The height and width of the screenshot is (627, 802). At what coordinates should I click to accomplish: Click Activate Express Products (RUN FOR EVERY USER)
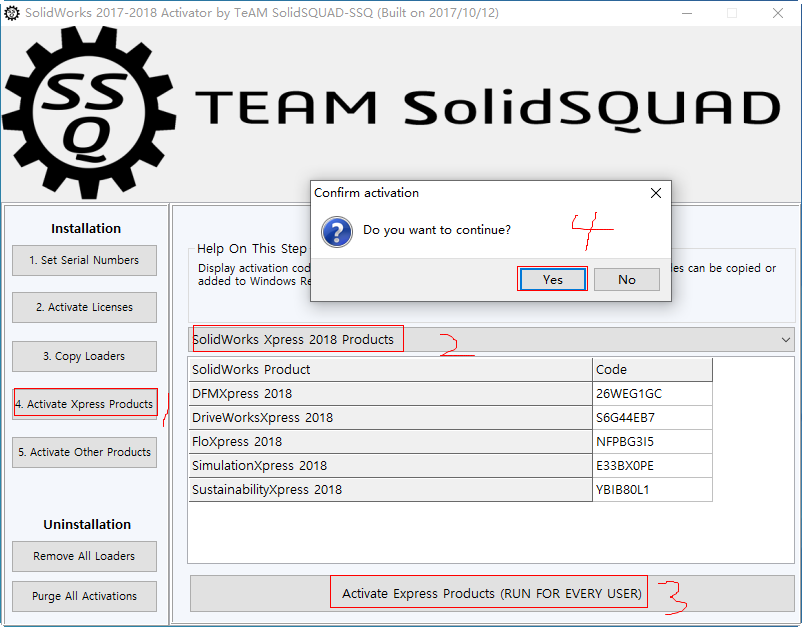pos(492,593)
